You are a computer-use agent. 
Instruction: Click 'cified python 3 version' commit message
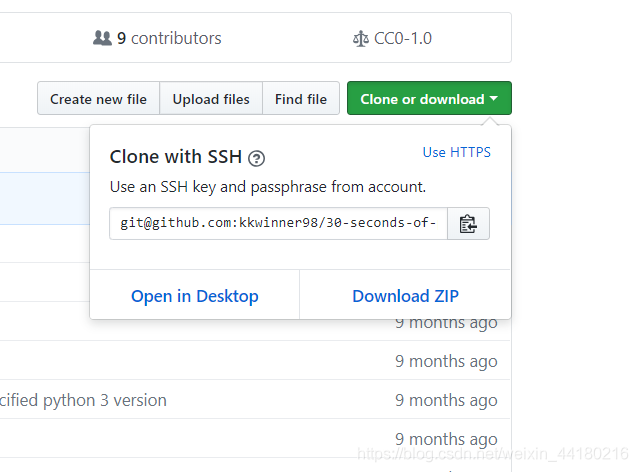pyautogui.click(x=83, y=400)
